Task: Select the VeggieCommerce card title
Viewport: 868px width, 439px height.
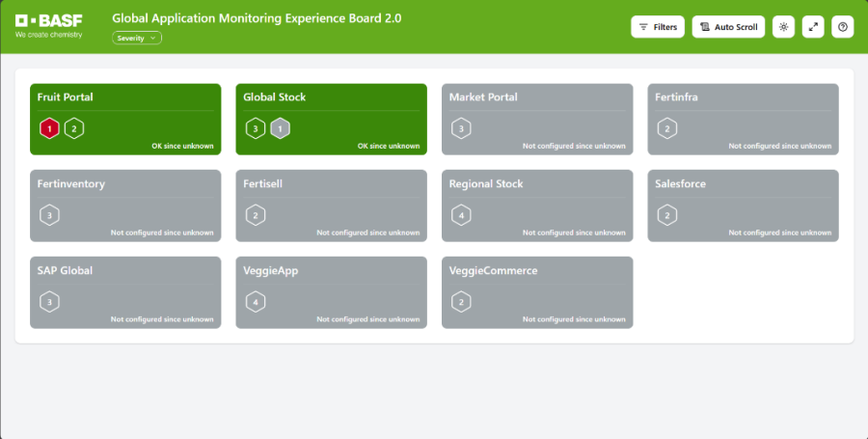Action: (493, 271)
